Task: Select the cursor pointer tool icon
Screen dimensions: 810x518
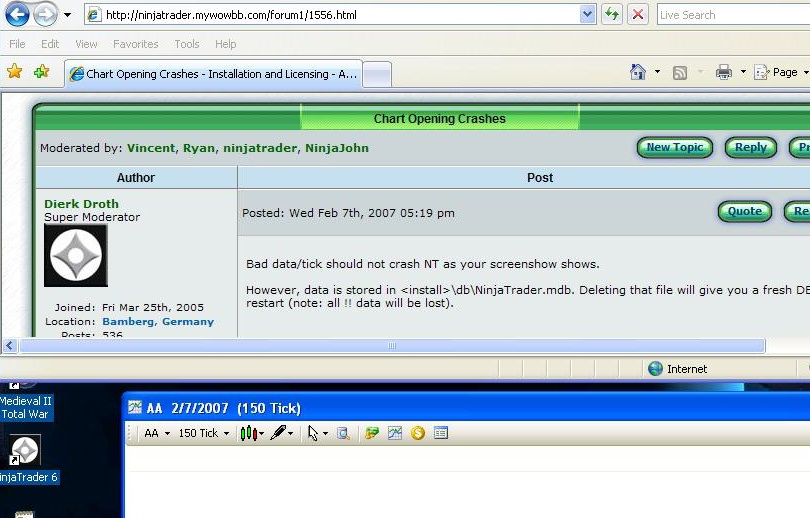Action: coord(313,433)
